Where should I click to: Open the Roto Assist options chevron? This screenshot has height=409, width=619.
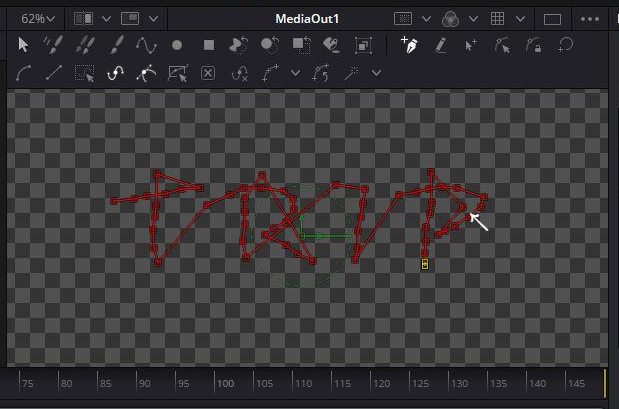point(377,73)
